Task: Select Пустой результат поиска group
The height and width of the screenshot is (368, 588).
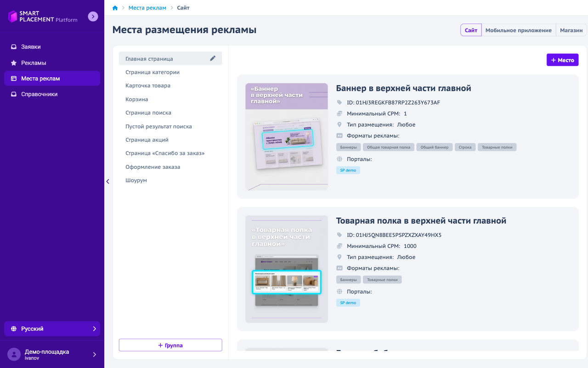Action: (x=170, y=126)
